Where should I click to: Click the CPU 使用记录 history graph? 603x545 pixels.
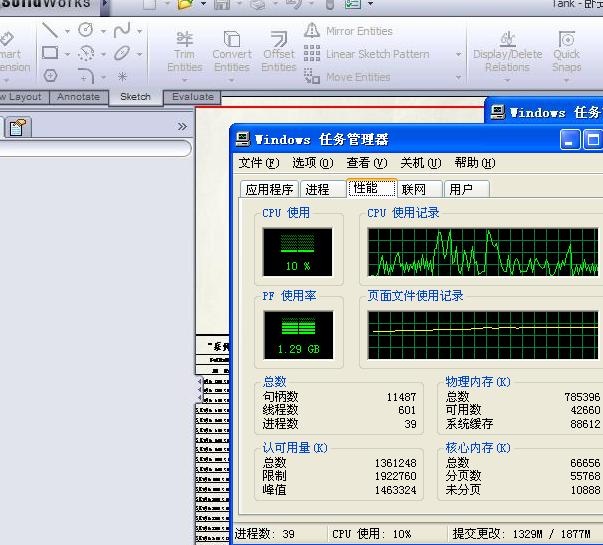point(483,252)
